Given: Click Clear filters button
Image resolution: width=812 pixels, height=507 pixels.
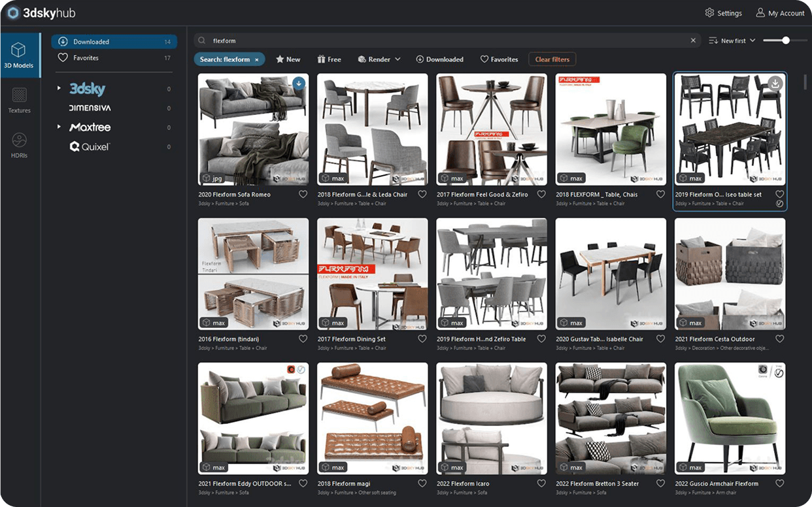Looking at the screenshot, I should [x=552, y=59].
